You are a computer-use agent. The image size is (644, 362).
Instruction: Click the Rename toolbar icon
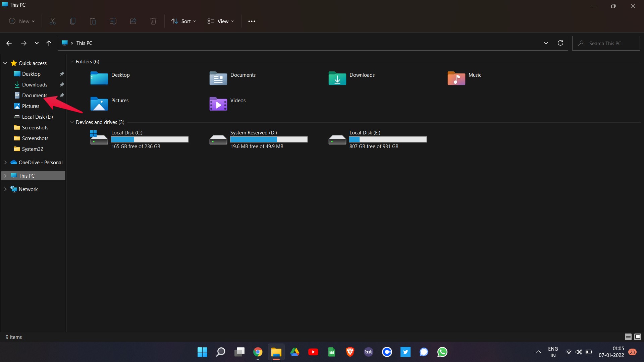113,21
